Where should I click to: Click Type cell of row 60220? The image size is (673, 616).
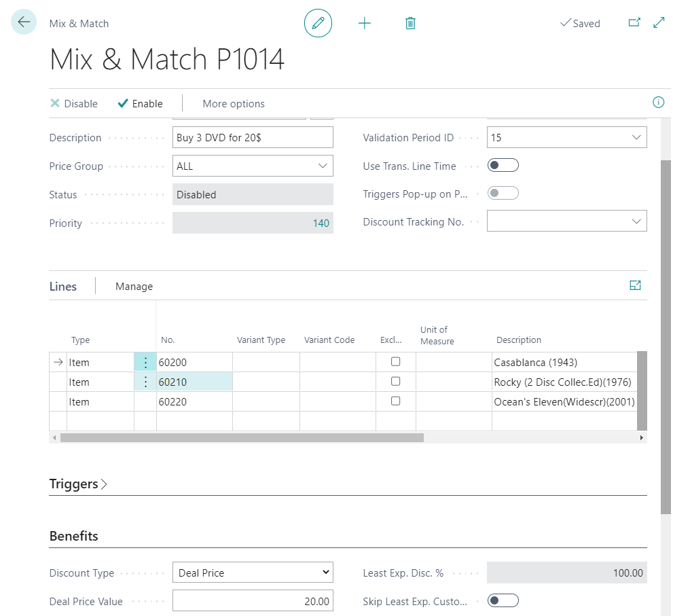click(x=101, y=402)
